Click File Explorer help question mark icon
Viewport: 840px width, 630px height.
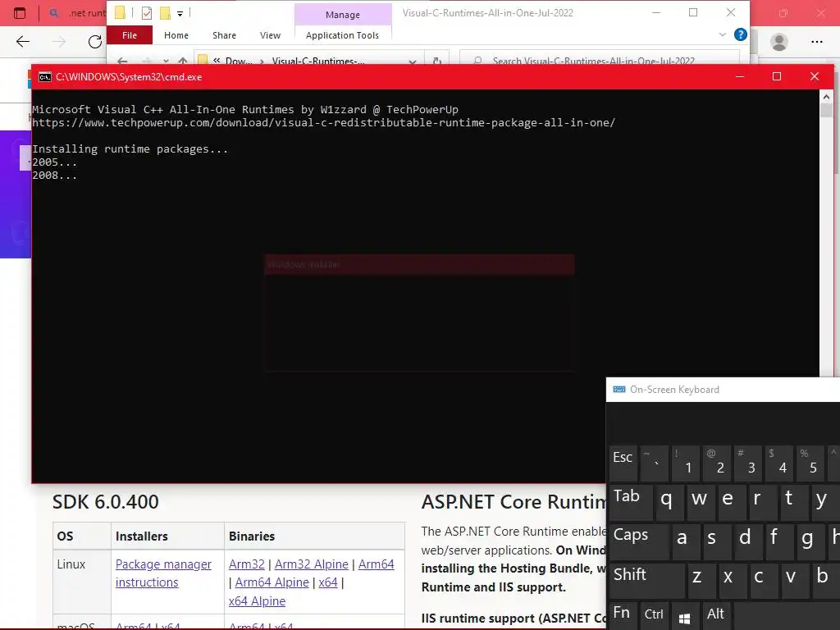coord(741,34)
